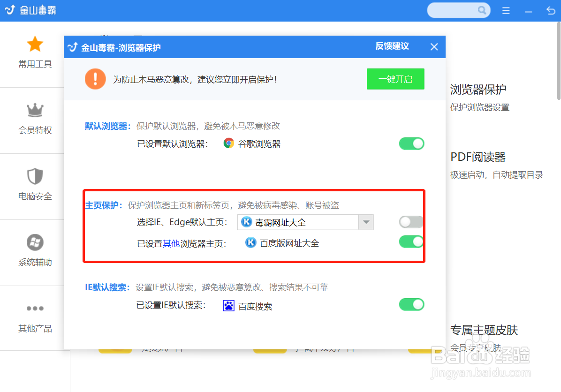This screenshot has height=392, width=561.
Task: Open the 会员特权 crown icon
Action: click(35, 110)
